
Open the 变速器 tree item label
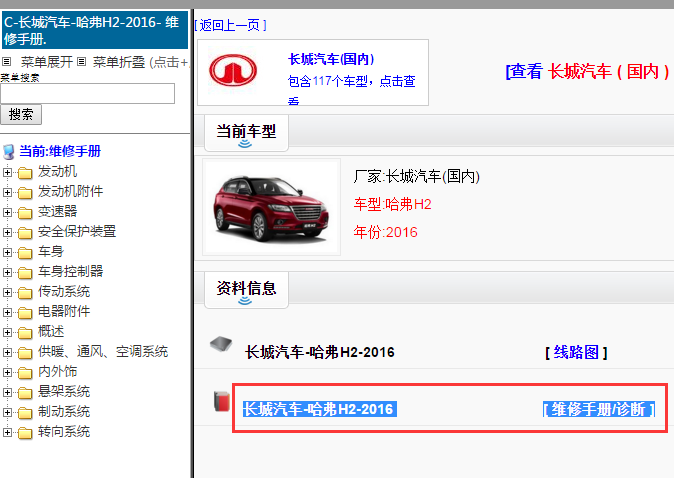click(x=58, y=211)
